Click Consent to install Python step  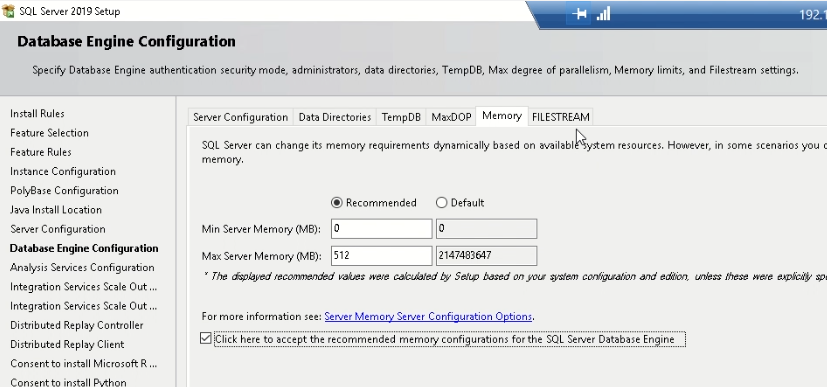click(68, 382)
